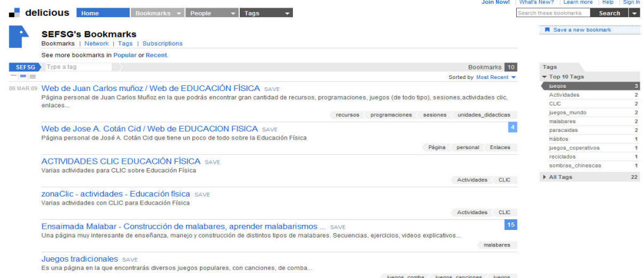Screen dimensions: 644x278
Task: Expand the All Tags section
Action: pos(545,177)
